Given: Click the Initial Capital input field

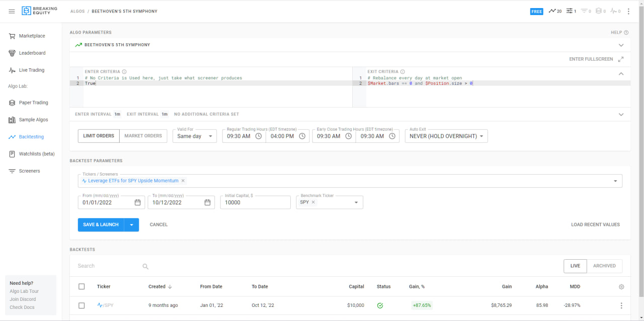Looking at the screenshot, I should click(x=256, y=202).
